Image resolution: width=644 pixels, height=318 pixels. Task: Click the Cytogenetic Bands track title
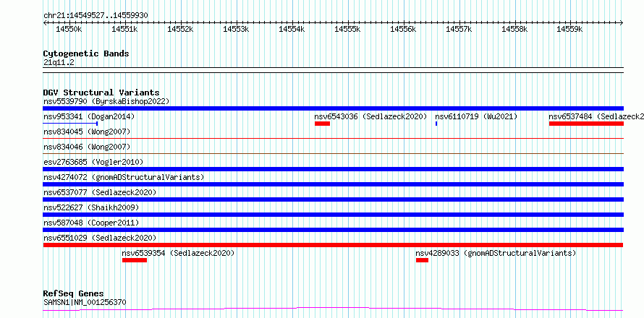click(86, 53)
